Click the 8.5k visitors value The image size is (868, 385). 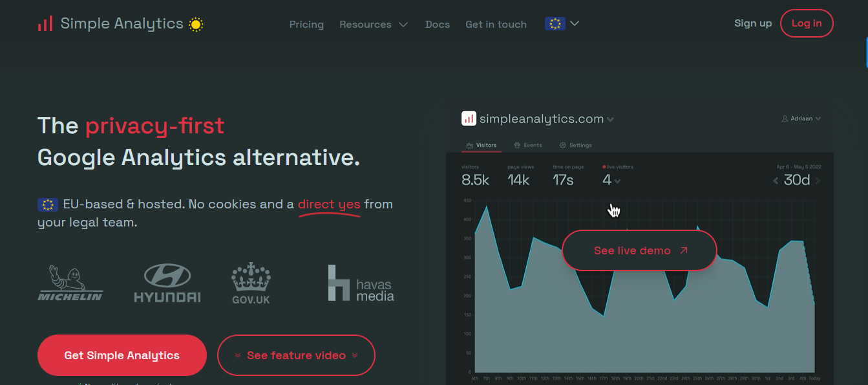click(x=475, y=180)
